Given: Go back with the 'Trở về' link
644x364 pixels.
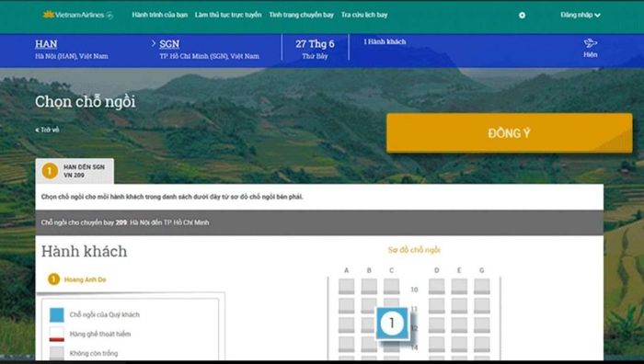Looking at the screenshot, I should (47, 130).
